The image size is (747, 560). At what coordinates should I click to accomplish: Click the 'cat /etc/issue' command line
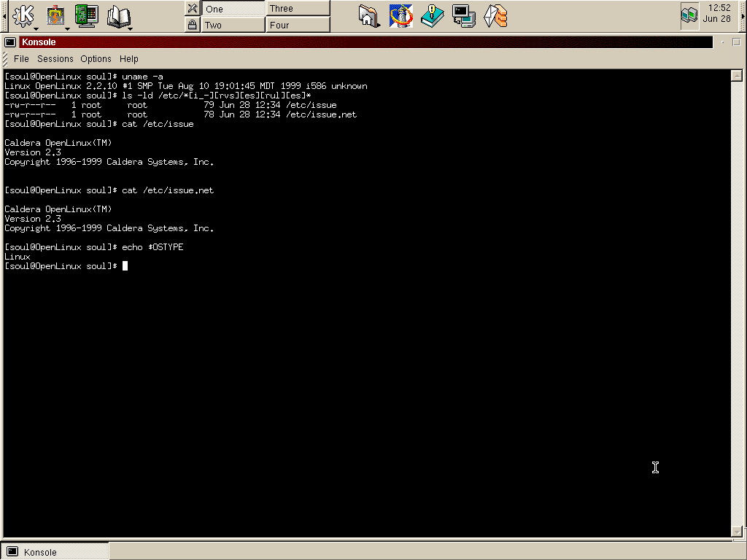(99, 124)
